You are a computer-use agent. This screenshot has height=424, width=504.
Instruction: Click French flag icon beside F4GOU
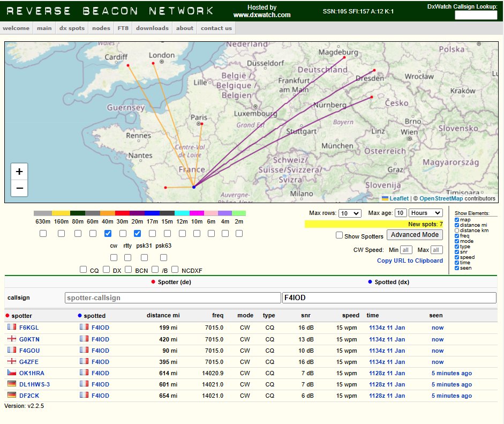(x=12, y=350)
